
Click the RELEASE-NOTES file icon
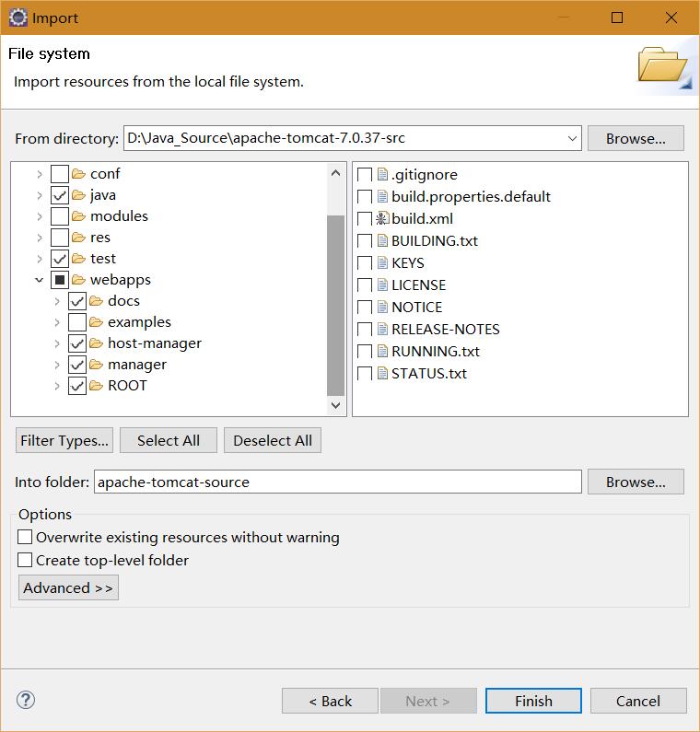382,329
